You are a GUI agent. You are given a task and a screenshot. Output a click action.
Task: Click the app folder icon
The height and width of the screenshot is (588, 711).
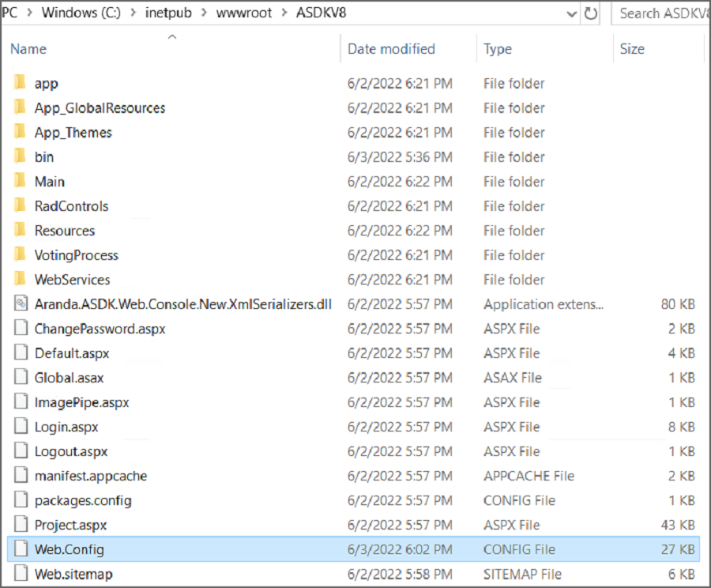click(20, 82)
